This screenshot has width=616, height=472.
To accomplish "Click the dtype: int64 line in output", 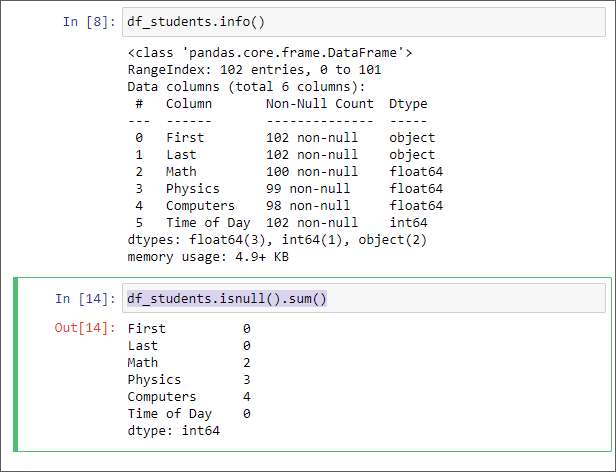I will pos(173,430).
